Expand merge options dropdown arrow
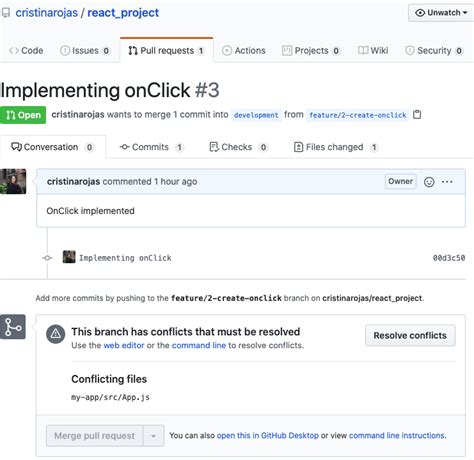 [153, 436]
